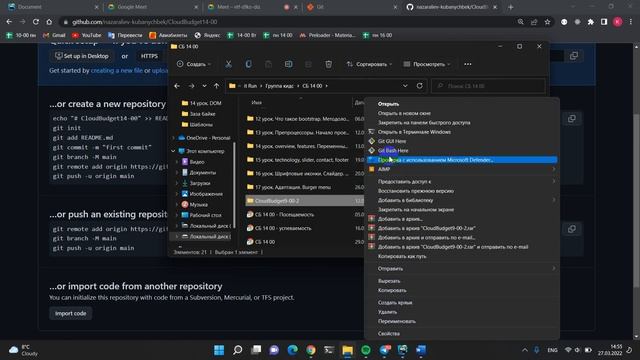
Task: Choose 'Копировать как путь' entry
Action: pos(402,256)
